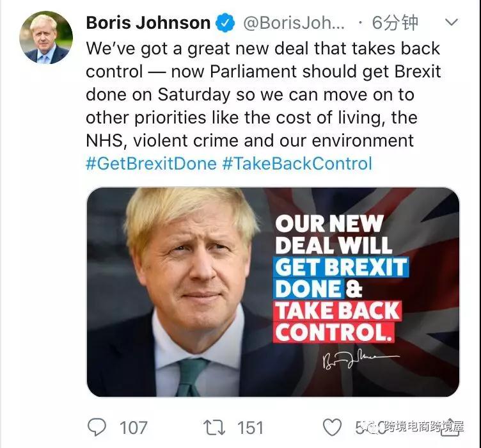This screenshot has width=481, height=448.
Task: Open Boris Johnson's profile picture
Action: pos(46,37)
